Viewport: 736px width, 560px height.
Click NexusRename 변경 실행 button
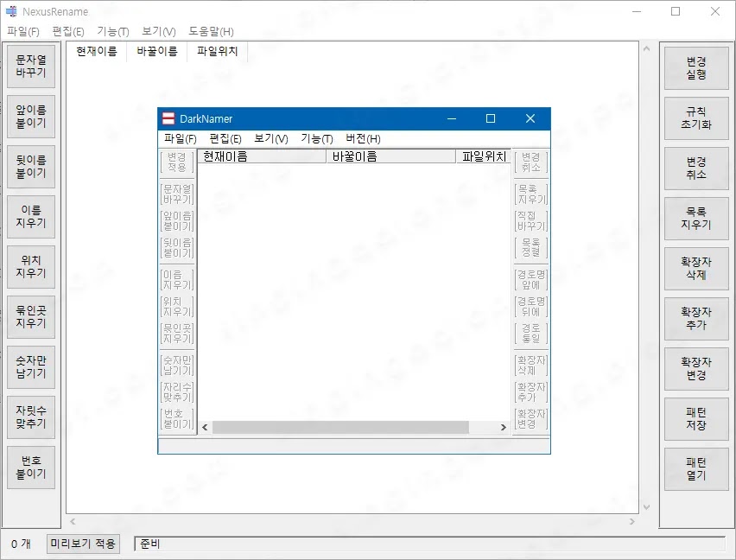[696, 68]
